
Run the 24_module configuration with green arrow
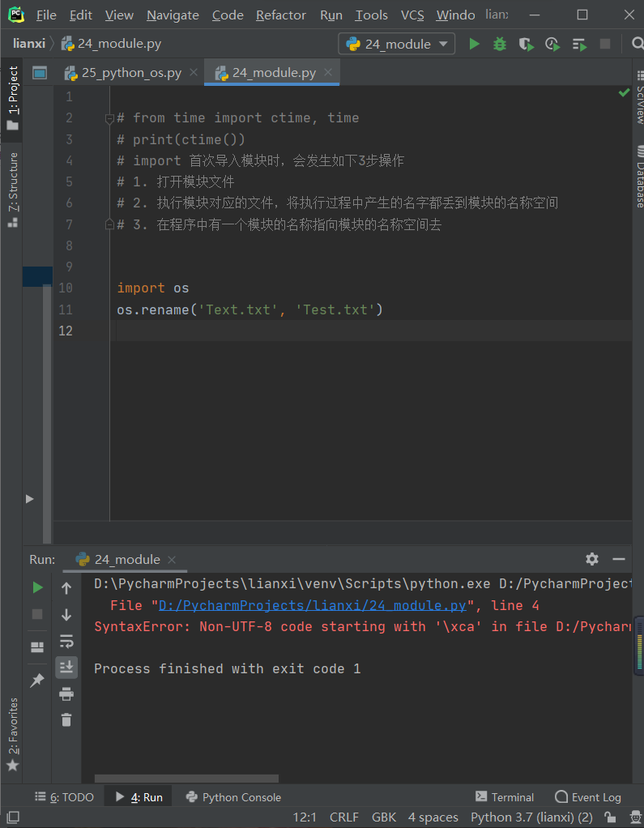[474, 45]
